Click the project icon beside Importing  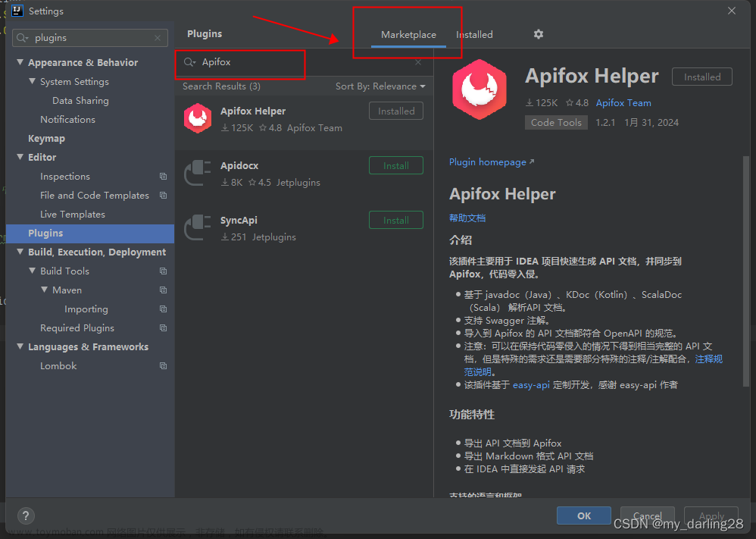point(164,309)
